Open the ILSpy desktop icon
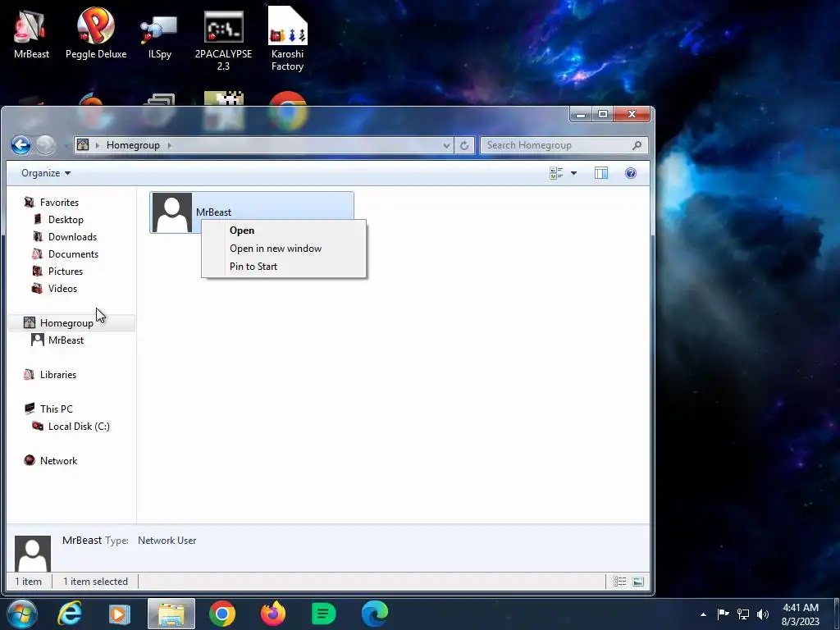 coord(160,36)
